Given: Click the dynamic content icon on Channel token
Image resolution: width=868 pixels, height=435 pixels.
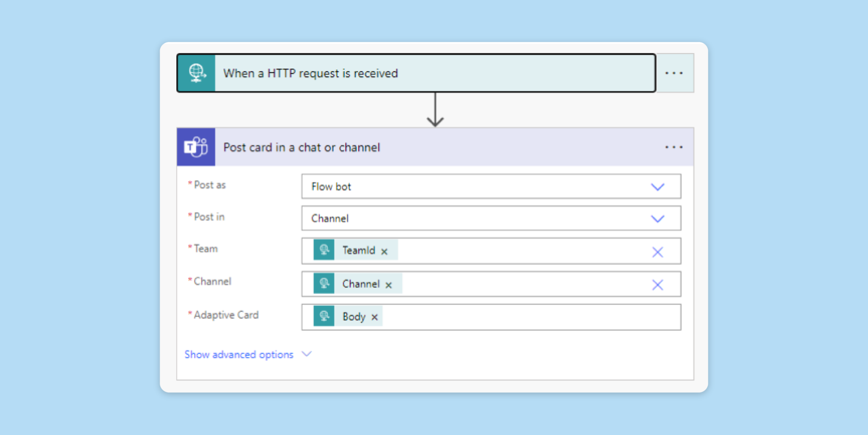Looking at the screenshot, I should tap(324, 283).
